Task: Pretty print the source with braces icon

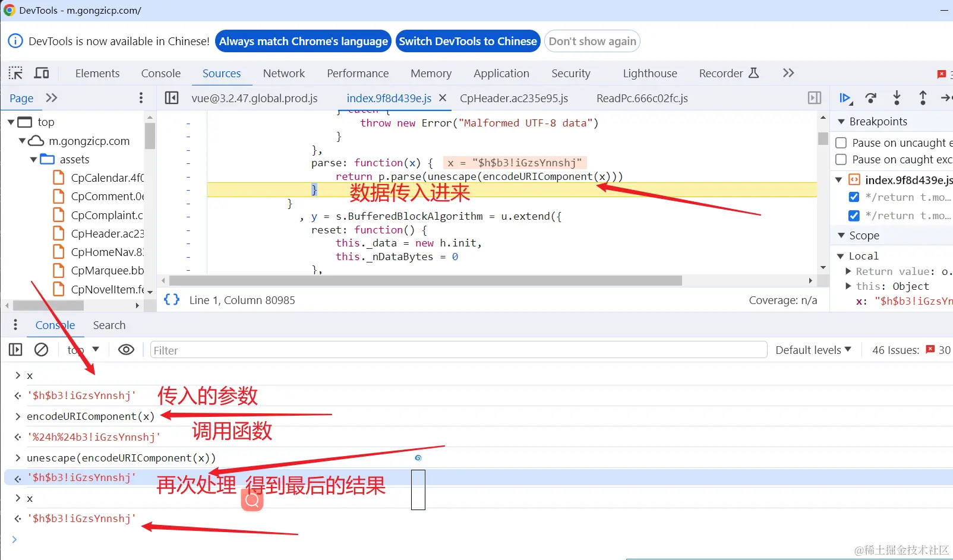Action: [x=172, y=300]
